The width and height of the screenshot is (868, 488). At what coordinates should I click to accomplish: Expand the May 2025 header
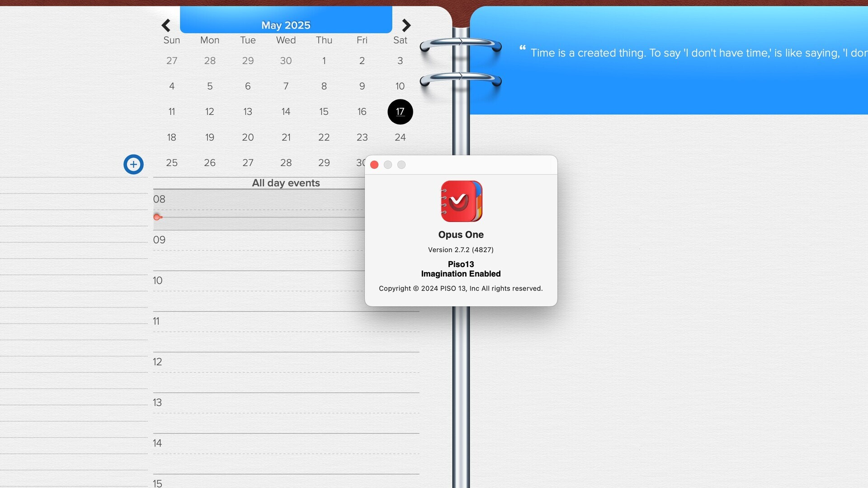286,25
